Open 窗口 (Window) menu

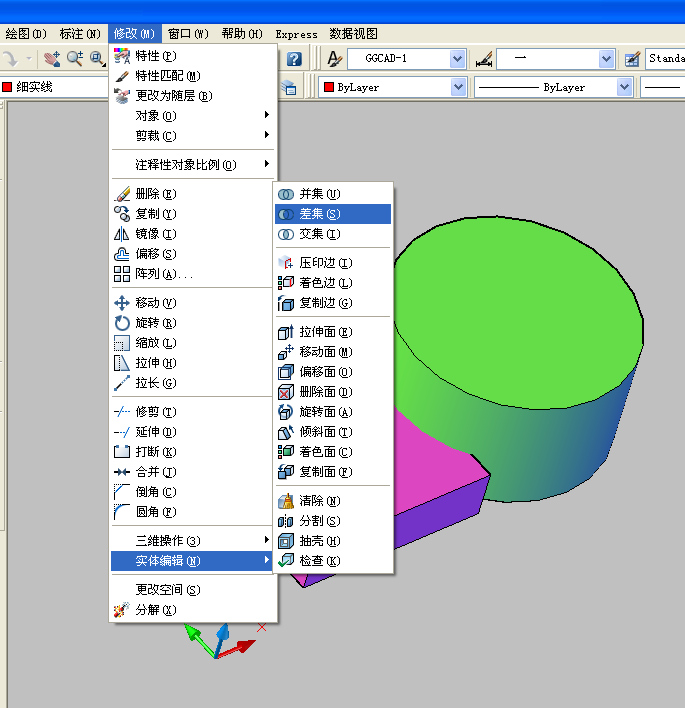pos(188,34)
